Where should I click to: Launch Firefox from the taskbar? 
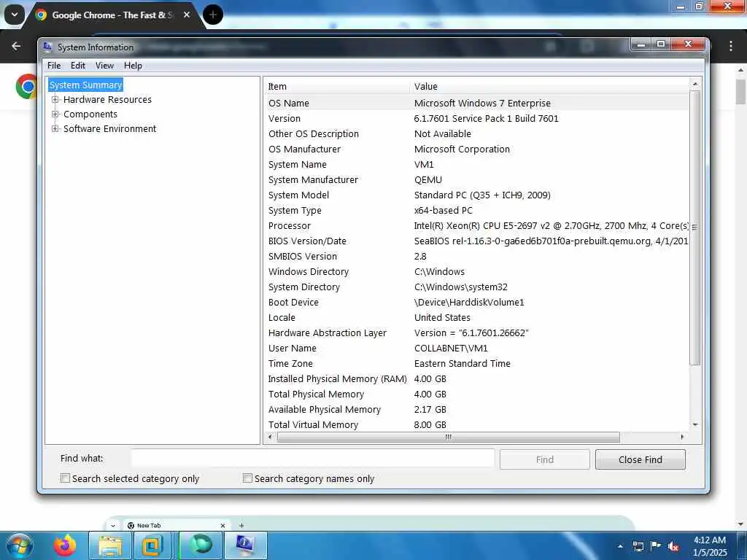(x=65, y=545)
